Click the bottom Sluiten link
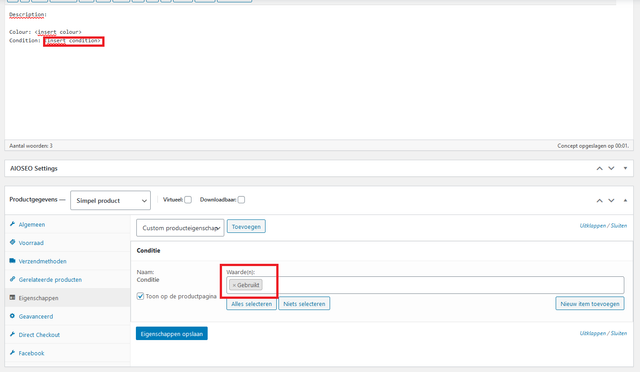This screenshot has height=372, width=640. [619, 333]
